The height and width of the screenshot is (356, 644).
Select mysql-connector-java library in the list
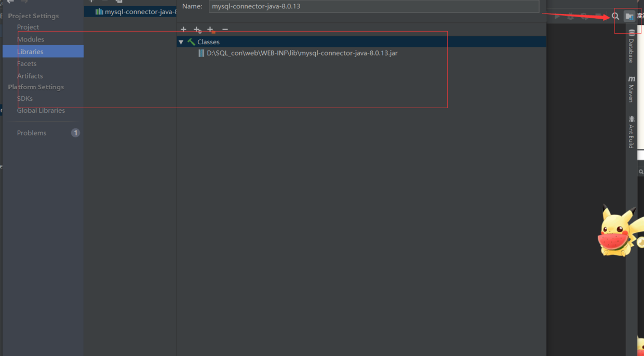(130, 11)
